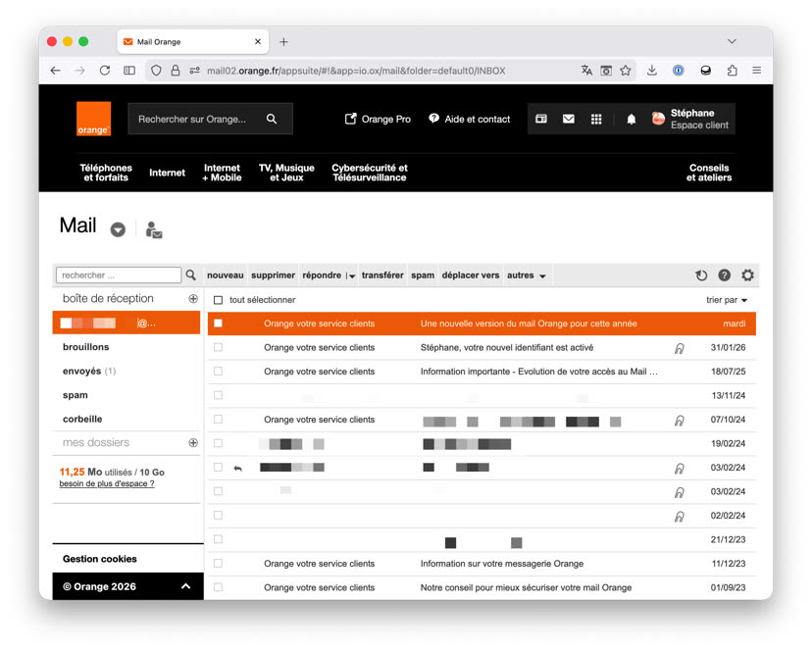Click déplacer vers button

click(x=470, y=275)
